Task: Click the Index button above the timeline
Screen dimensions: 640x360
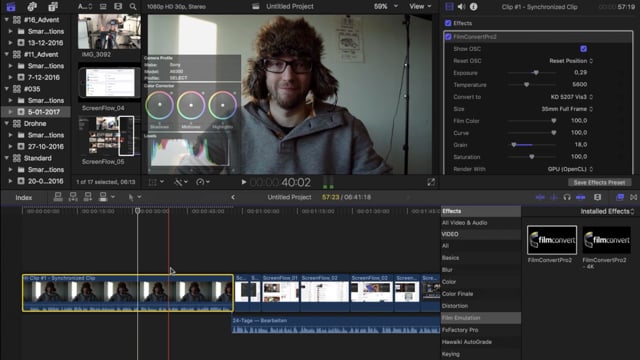Action: click(24, 198)
